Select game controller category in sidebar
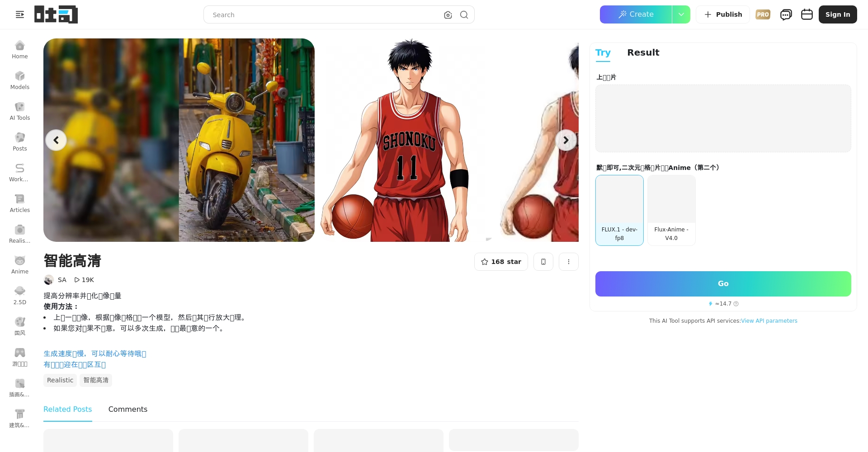Screen dimensions: 868x452 (20, 358)
